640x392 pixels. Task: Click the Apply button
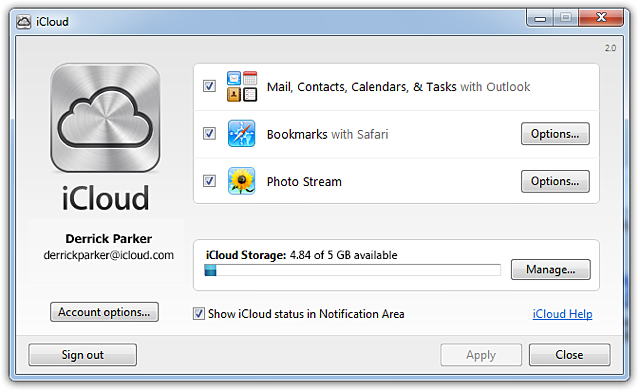tap(481, 355)
